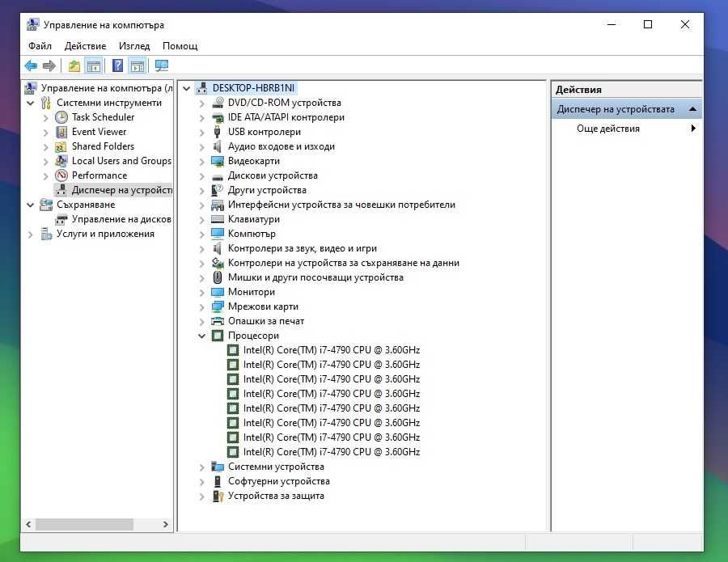Toggle the Show/Hide Console Tree toolbar button

(94, 66)
